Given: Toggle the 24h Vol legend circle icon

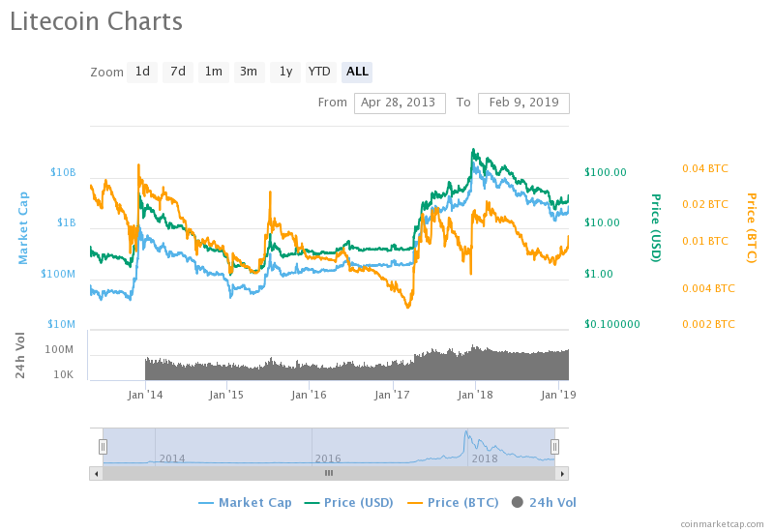Looking at the screenshot, I should [517, 502].
